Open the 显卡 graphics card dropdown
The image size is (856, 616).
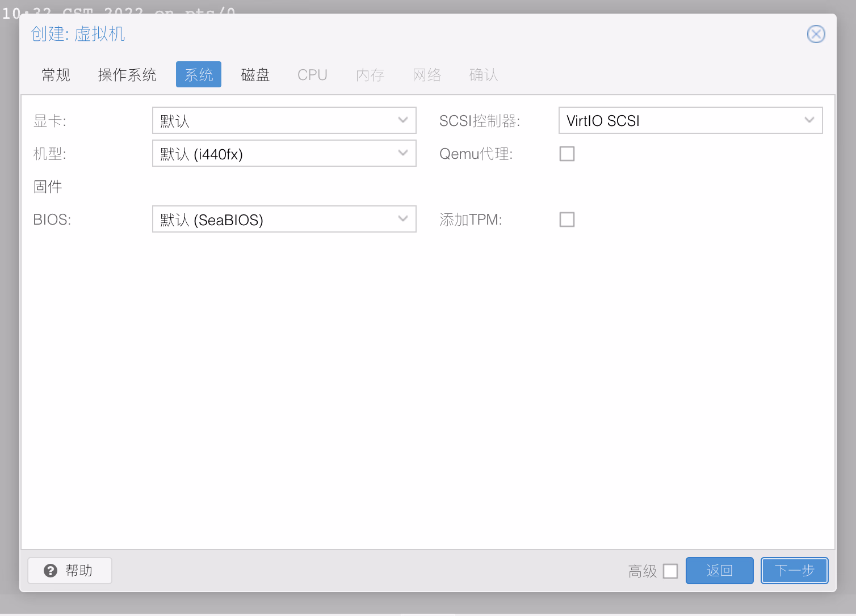click(x=402, y=120)
